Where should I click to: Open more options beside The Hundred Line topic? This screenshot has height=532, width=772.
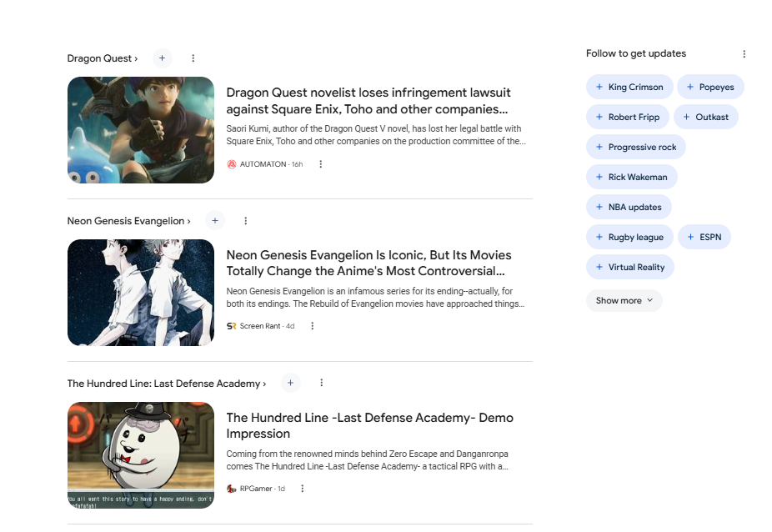click(x=322, y=383)
